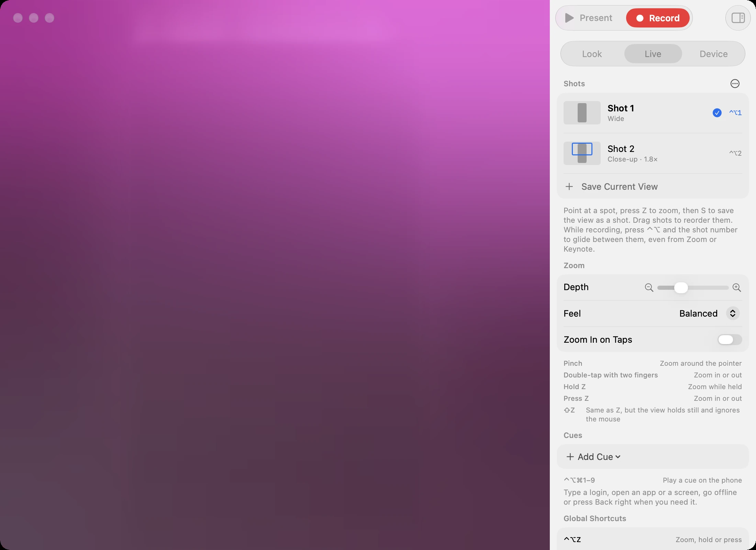756x550 pixels.
Task: Click the ^⌥⌘1–9 shortcut label
Action: 579,480
